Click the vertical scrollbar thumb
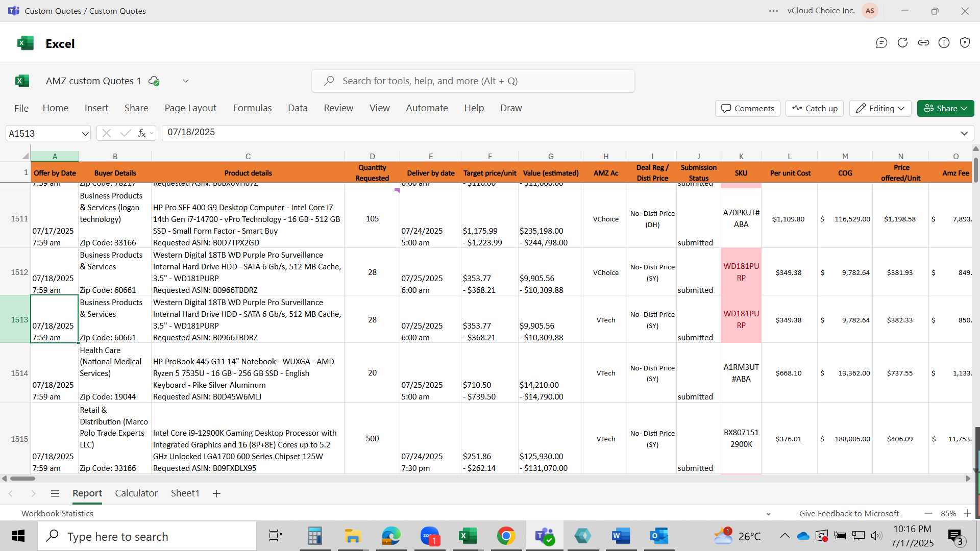This screenshot has width=980, height=551. [976, 169]
